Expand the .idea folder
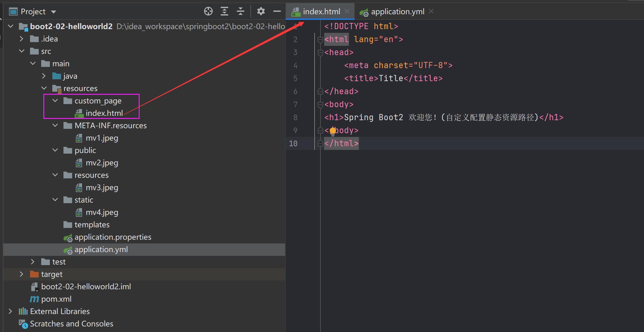Image resolution: width=644 pixels, height=332 pixels. point(21,39)
